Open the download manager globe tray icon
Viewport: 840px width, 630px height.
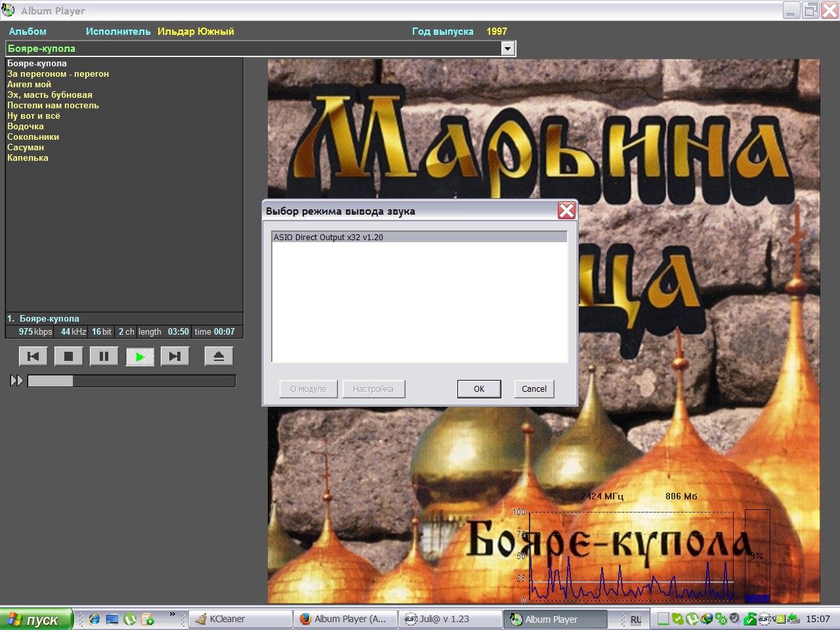(706, 619)
